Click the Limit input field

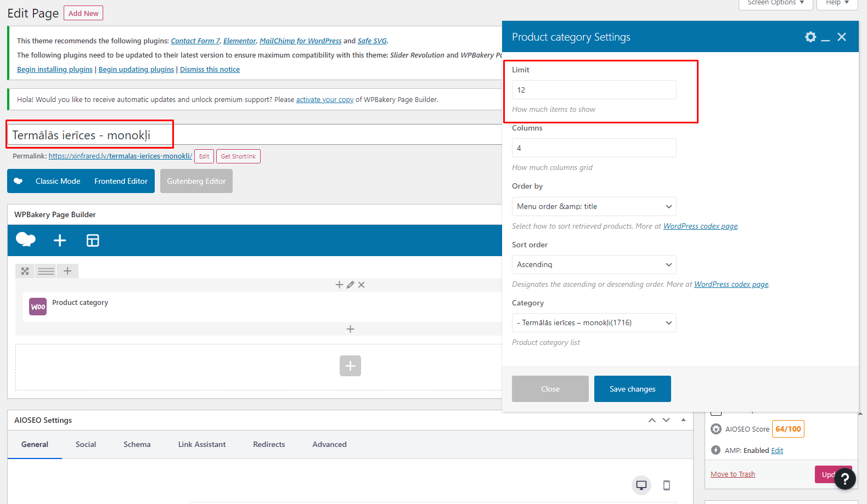[594, 90]
